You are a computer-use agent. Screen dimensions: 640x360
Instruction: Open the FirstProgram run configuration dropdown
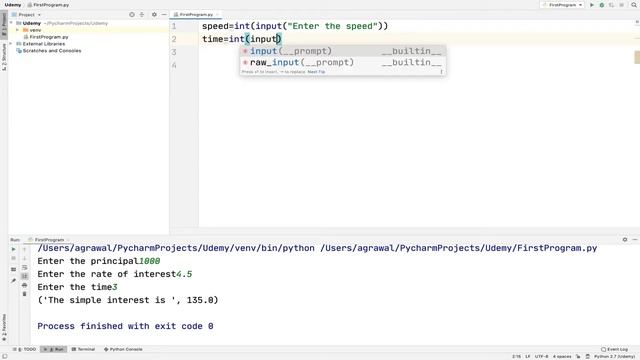tap(562, 5)
